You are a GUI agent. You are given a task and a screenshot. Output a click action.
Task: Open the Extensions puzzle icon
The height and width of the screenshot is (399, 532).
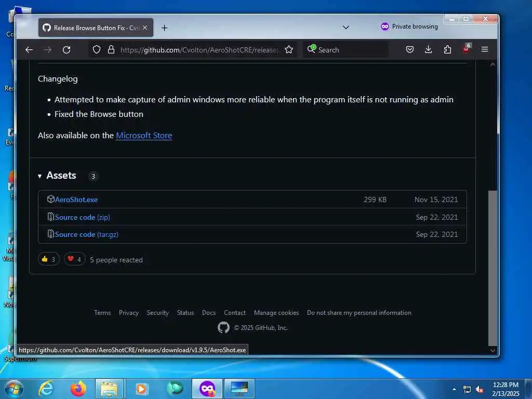pyautogui.click(x=447, y=49)
